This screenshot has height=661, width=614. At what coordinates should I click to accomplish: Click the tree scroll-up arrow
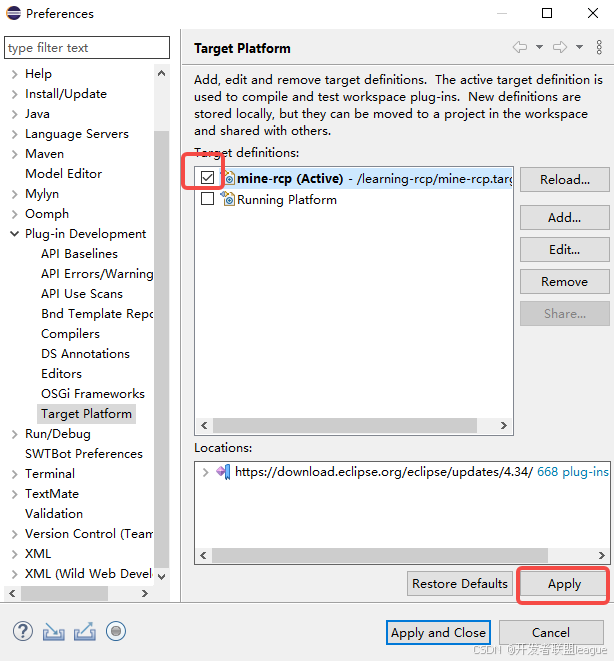[161, 73]
